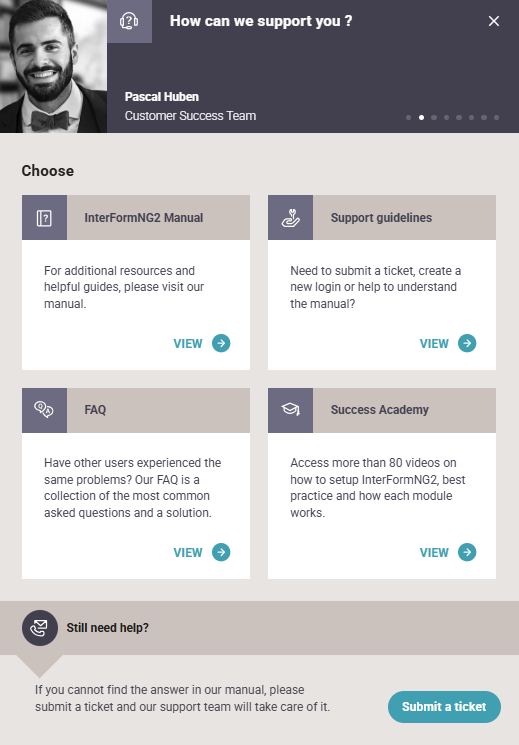Select the first carousel dot indicator

pos(409,117)
